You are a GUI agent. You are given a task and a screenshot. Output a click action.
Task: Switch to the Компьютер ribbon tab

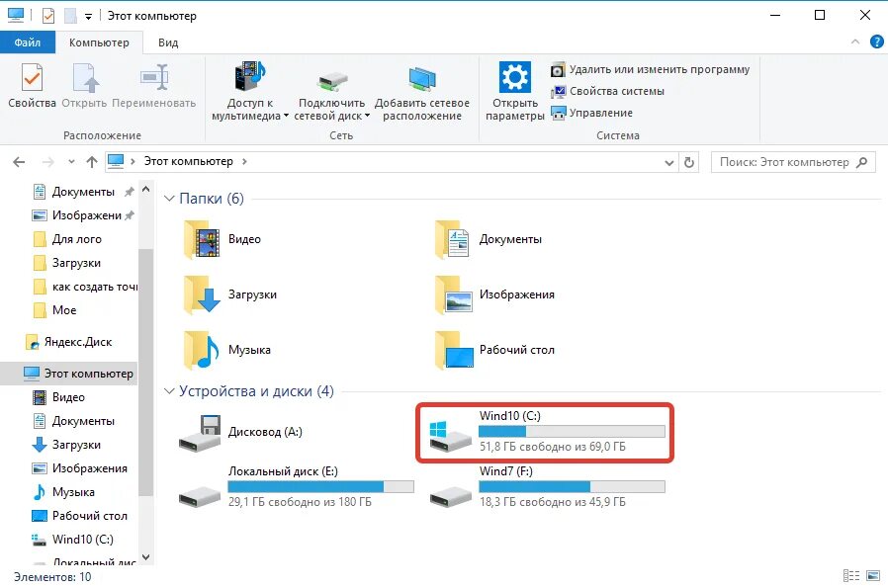[x=99, y=42]
